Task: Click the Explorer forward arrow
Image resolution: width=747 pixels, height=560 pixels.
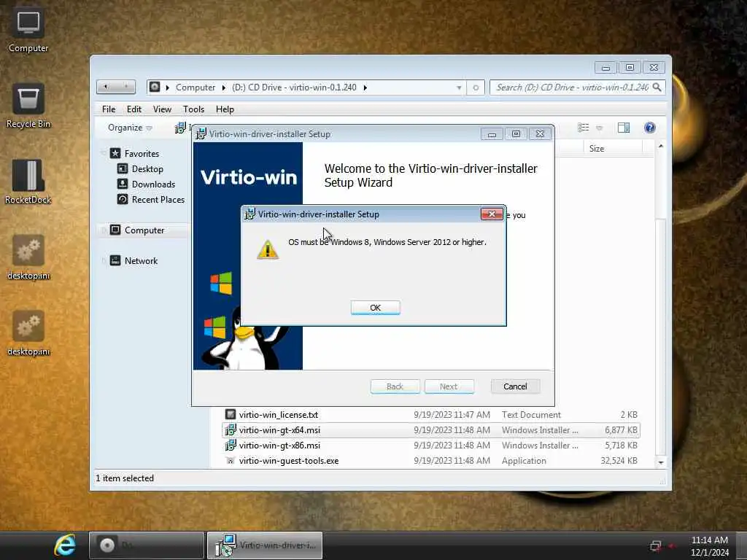Action: 125,87
